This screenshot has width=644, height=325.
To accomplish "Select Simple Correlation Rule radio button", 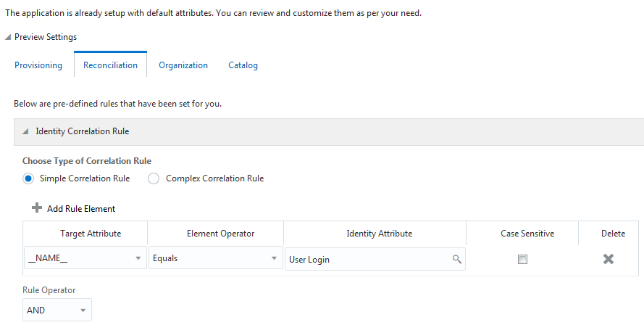I will point(29,178).
